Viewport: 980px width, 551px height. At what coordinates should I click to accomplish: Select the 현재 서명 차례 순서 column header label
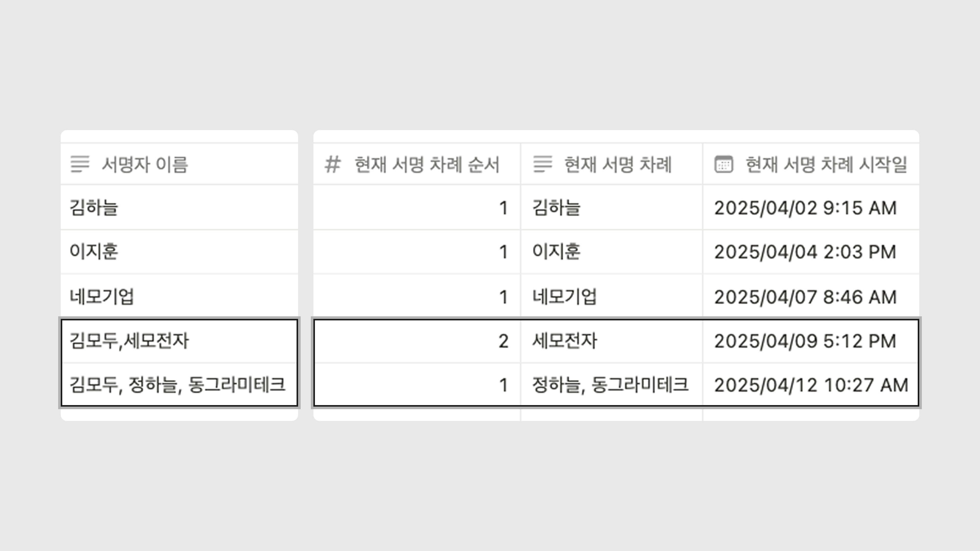426,165
